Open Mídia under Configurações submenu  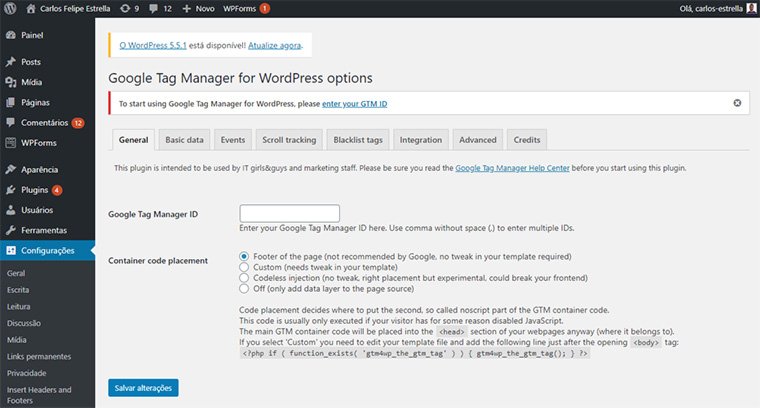16,340
